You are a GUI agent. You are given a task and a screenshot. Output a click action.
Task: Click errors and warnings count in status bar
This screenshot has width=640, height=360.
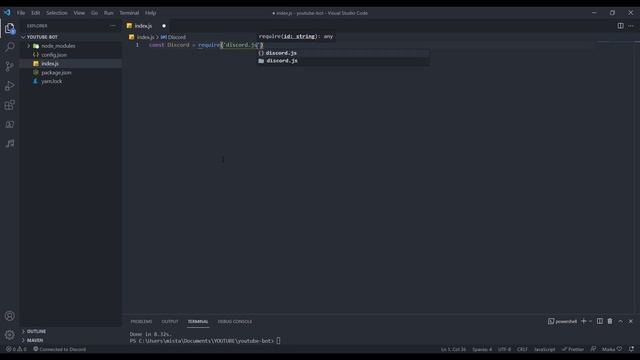pyautogui.click(x=16, y=349)
